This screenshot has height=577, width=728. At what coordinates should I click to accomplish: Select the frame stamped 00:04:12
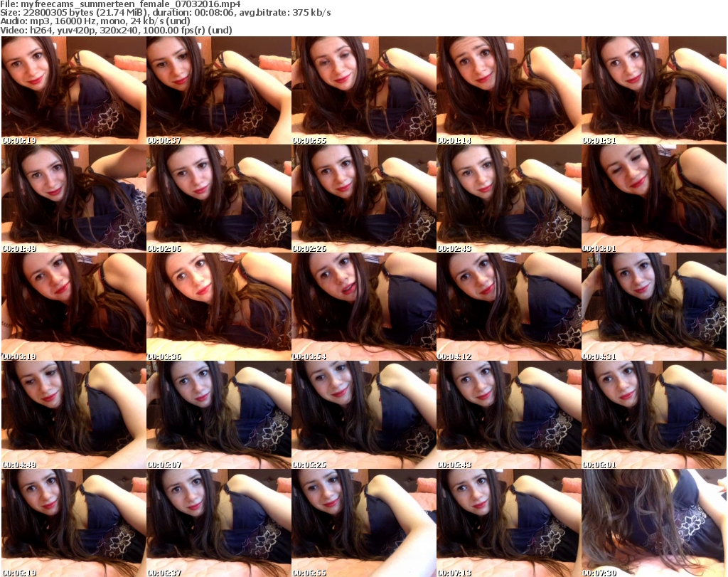(x=509, y=307)
